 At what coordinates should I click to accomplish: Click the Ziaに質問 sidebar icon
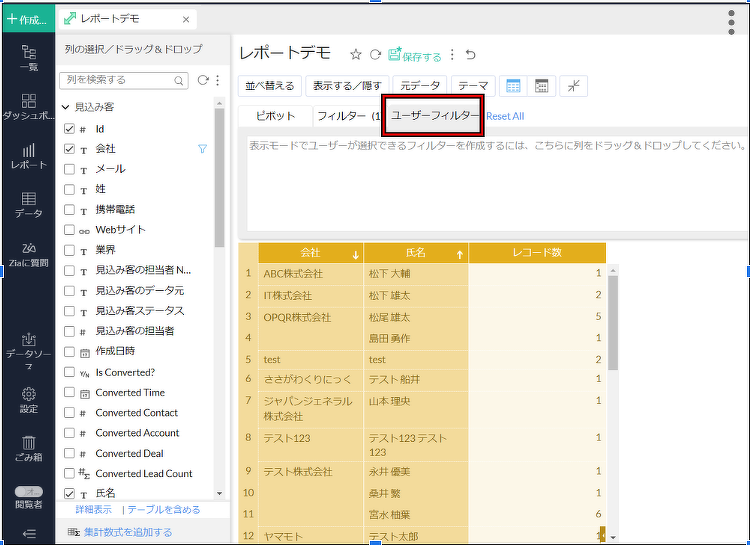[28, 254]
